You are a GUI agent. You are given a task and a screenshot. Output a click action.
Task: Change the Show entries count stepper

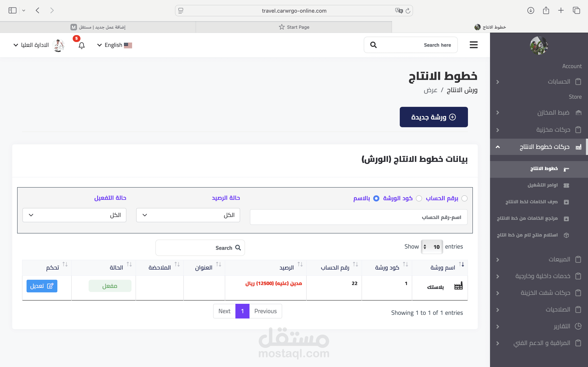(x=432, y=247)
